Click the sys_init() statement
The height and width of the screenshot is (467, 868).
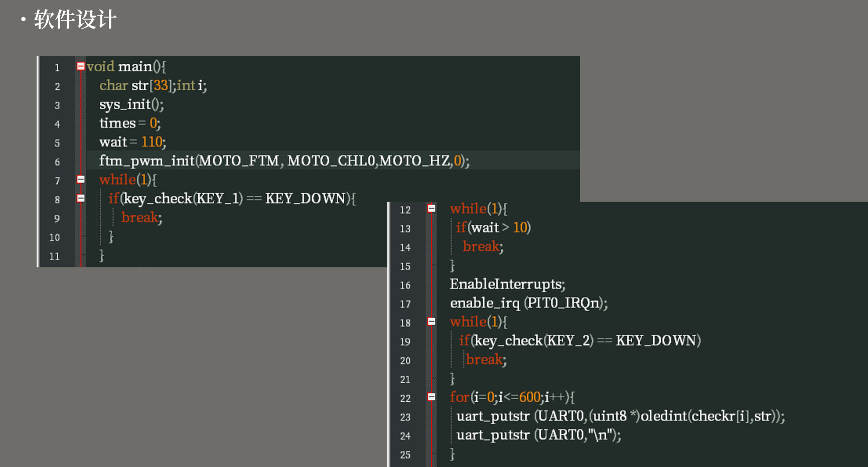131,104
